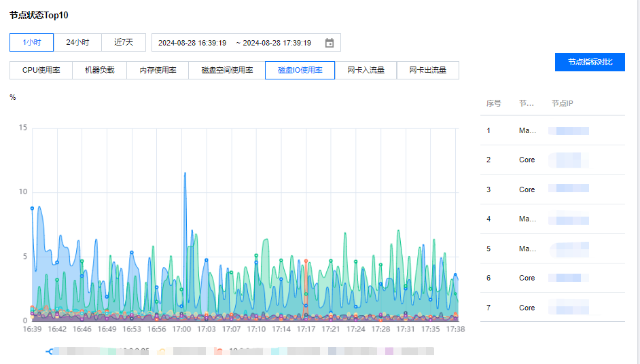Open the calendar icon in date range
Image resolution: width=640 pixels, height=364 pixels.
tap(330, 43)
